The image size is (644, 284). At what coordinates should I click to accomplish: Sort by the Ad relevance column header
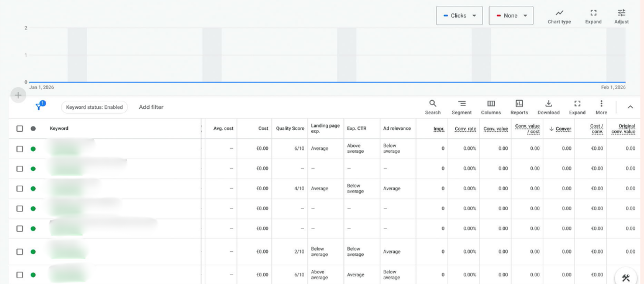(x=397, y=129)
